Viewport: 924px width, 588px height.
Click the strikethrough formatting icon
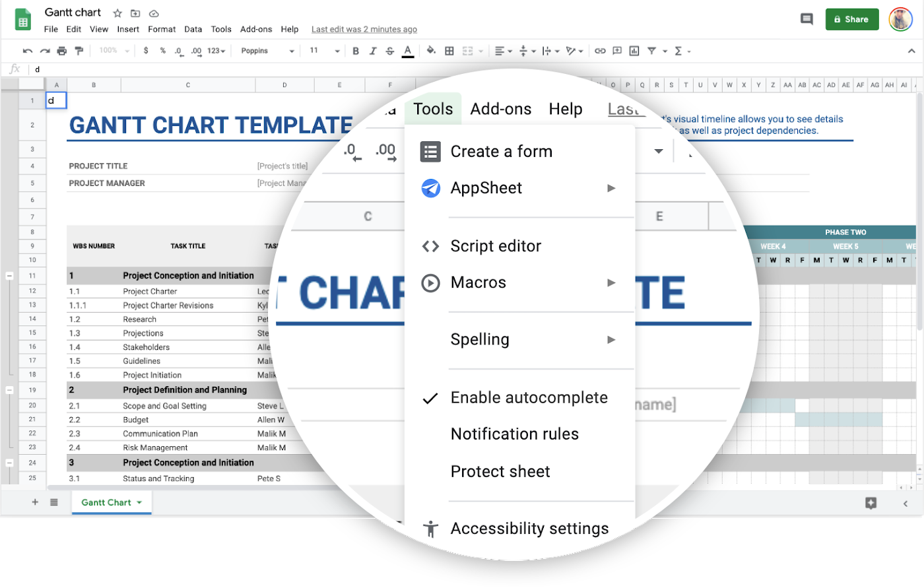[390, 51]
